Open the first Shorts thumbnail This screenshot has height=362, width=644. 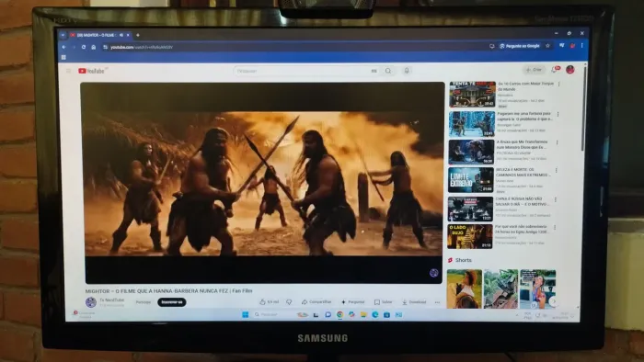(x=464, y=288)
